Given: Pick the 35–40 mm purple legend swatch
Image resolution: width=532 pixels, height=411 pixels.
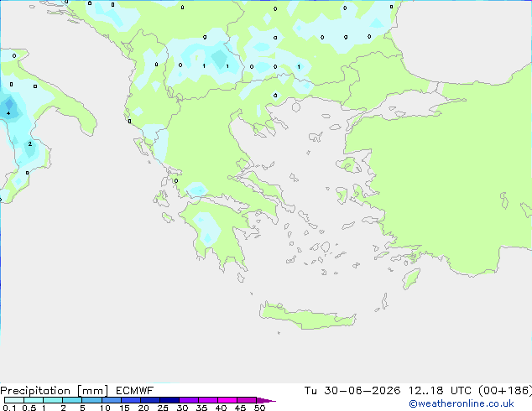Looking at the screenshot, I should coord(208,400).
